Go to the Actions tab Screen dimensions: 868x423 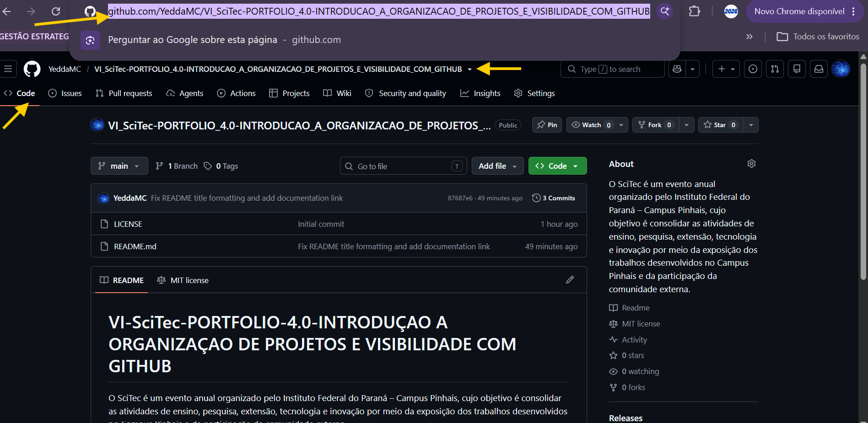236,93
